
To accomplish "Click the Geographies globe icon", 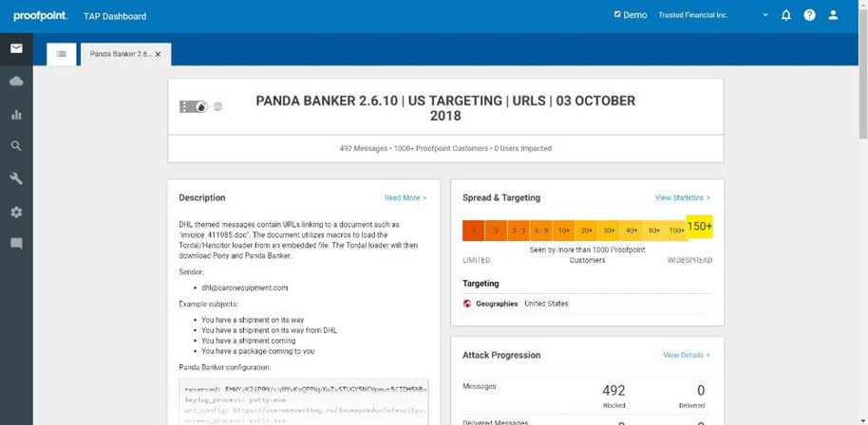I will tap(466, 304).
